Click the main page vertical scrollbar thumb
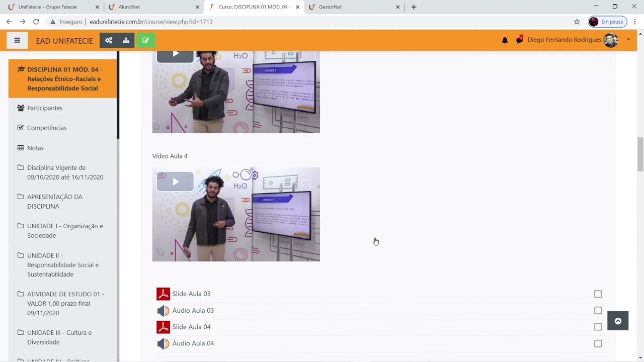The width and height of the screenshot is (644, 362). click(640, 154)
